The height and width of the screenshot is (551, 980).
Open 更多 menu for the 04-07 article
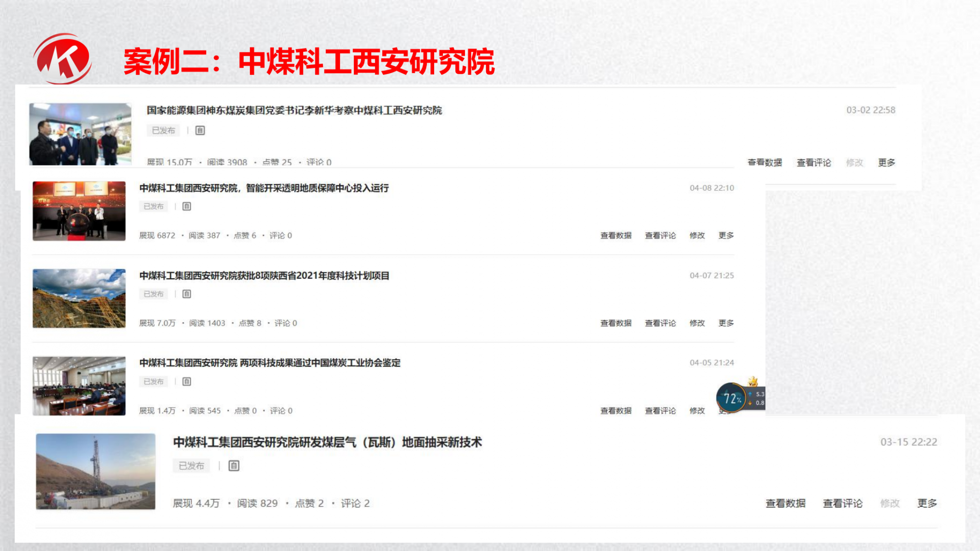726,323
